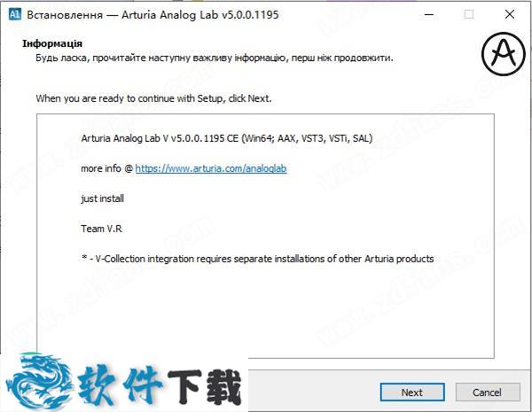Click the Інформація heading
This screenshot has height=412, width=532.
pos(52,43)
